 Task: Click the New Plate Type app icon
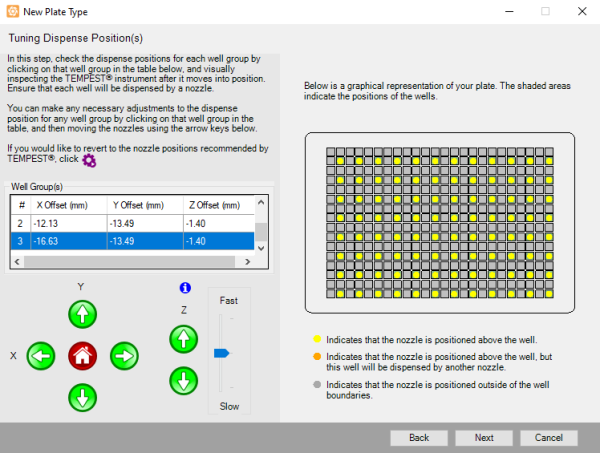(x=13, y=11)
